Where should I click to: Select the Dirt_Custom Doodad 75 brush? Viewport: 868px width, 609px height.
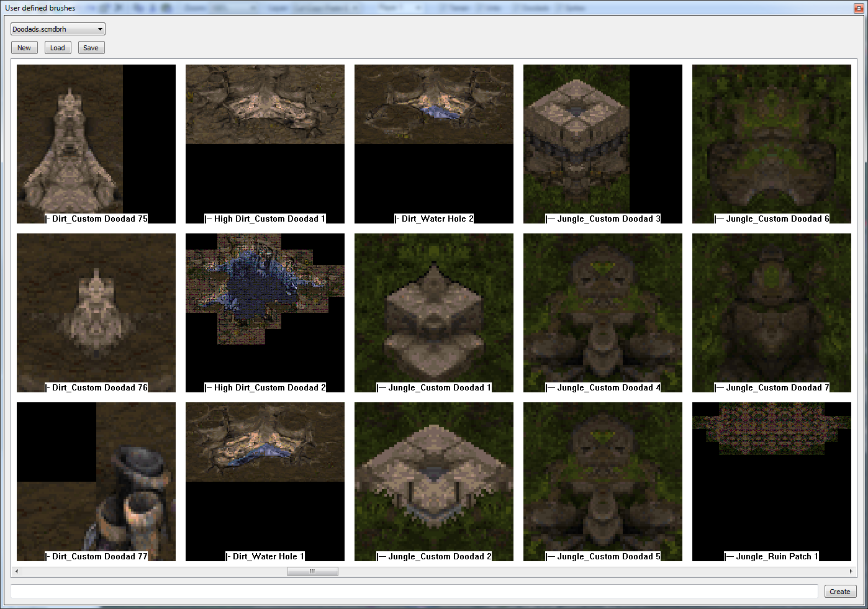[x=96, y=144]
